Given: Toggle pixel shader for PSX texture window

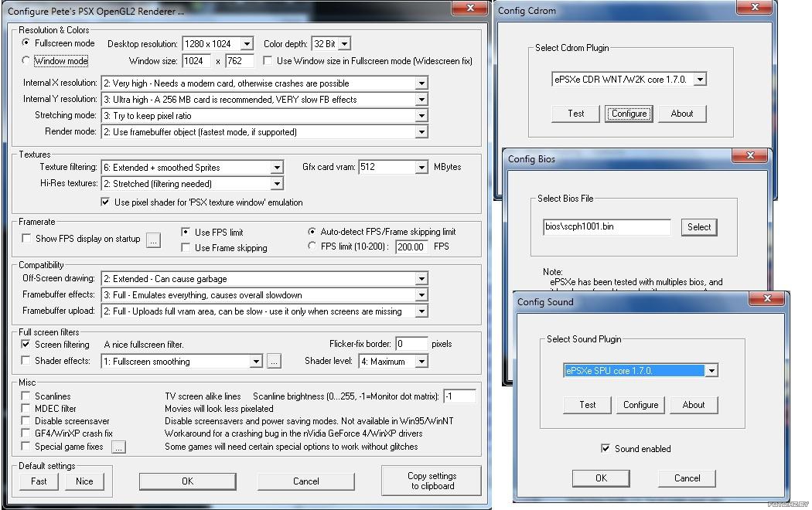Looking at the screenshot, I should coord(105,202).
